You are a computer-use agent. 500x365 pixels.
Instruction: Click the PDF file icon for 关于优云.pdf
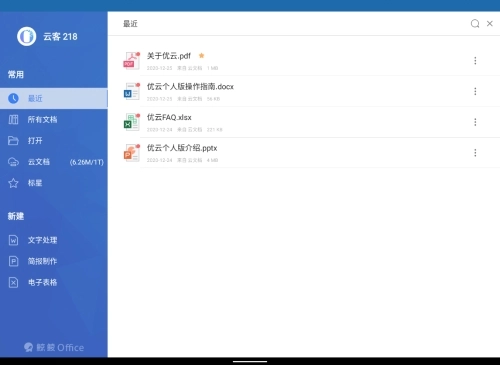(x=132, y=61)
